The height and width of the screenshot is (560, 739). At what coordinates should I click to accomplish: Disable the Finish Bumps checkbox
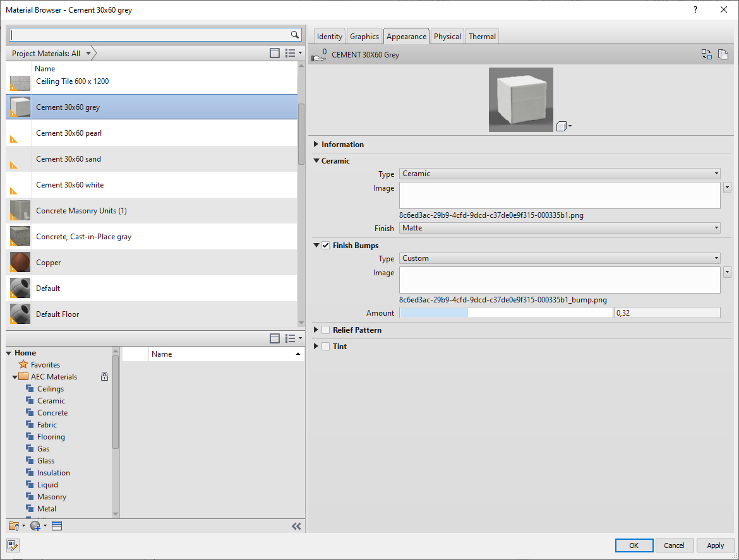pyautogui.click(x=325, y=245)
